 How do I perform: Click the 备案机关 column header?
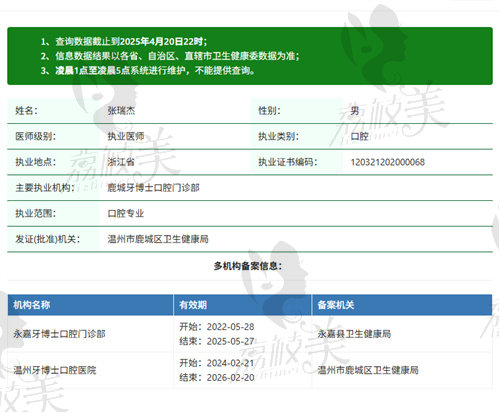point(336,305)
